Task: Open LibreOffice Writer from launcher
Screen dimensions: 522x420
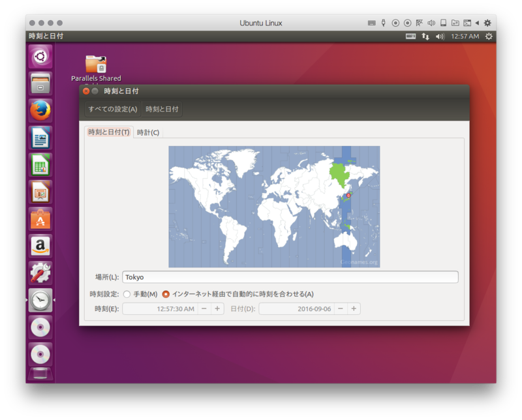Action: tap(40, 138)
